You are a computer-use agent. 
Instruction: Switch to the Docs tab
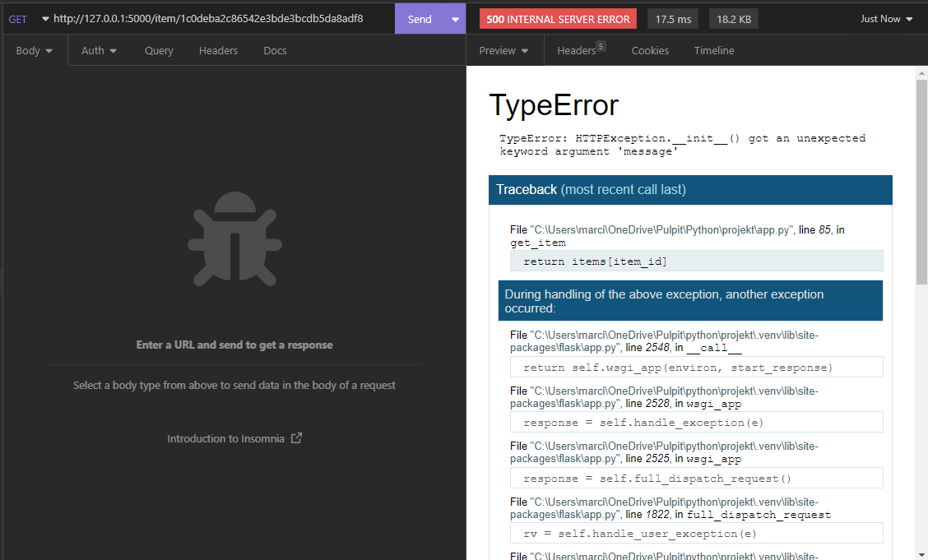point(275,50)
